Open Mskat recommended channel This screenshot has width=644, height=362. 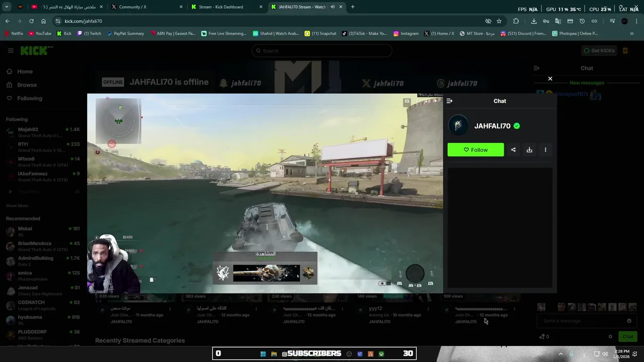43,231
